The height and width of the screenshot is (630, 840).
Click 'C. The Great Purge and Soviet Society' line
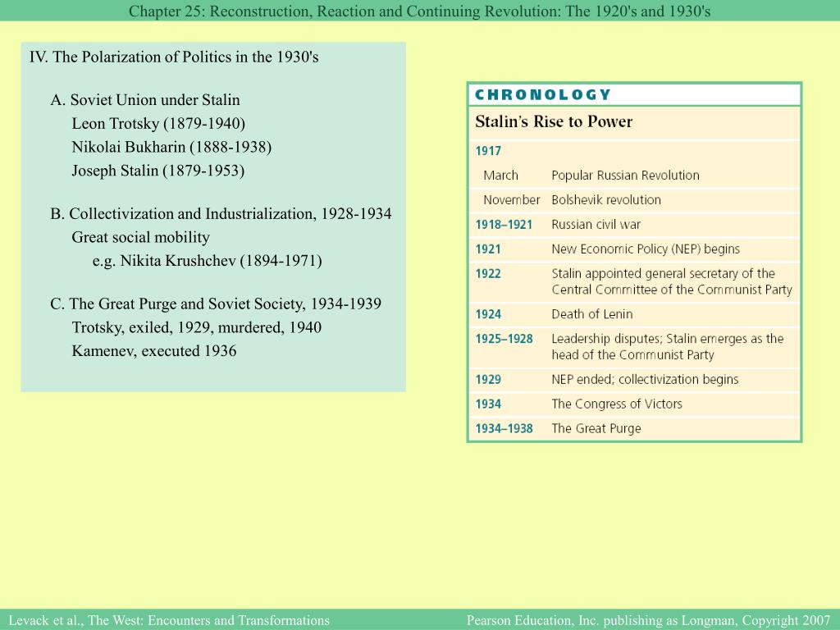216,304
